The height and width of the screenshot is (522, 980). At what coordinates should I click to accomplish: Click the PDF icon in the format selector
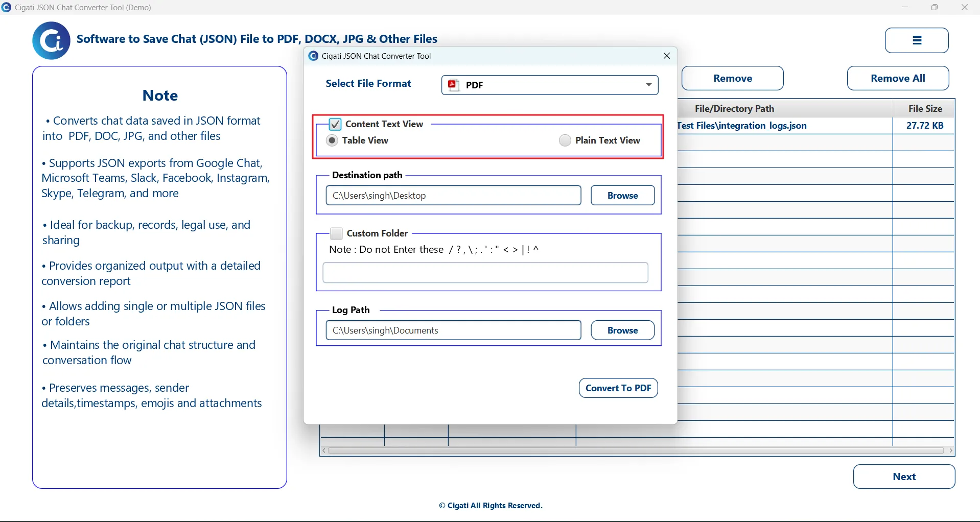coord(453,85)
